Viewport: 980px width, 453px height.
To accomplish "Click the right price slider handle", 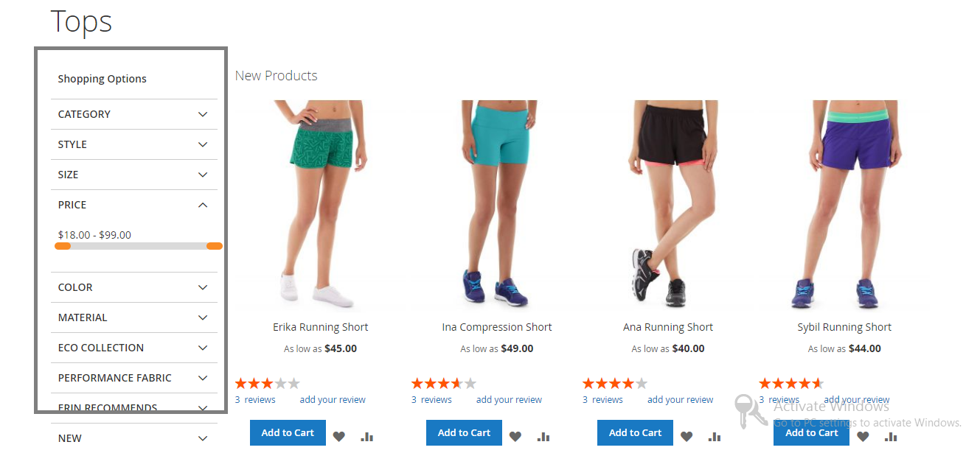I will coord(215,246).
